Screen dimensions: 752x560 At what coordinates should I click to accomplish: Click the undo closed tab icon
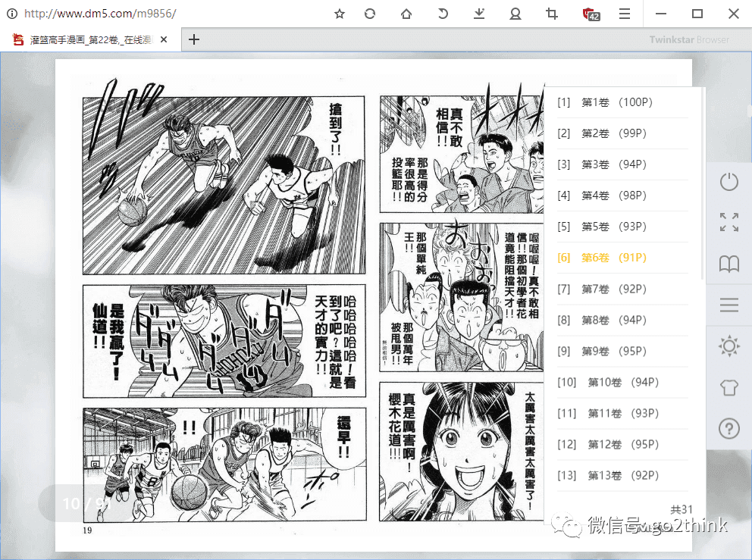[443, 14]
